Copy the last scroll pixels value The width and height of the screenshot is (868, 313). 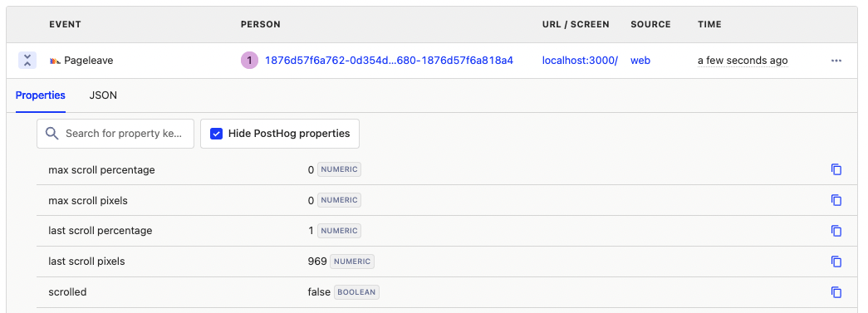(x=836, y=262)
